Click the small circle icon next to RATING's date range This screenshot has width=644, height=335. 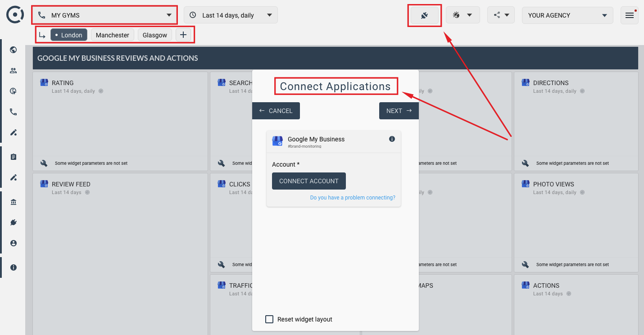(x=101, y=91)
